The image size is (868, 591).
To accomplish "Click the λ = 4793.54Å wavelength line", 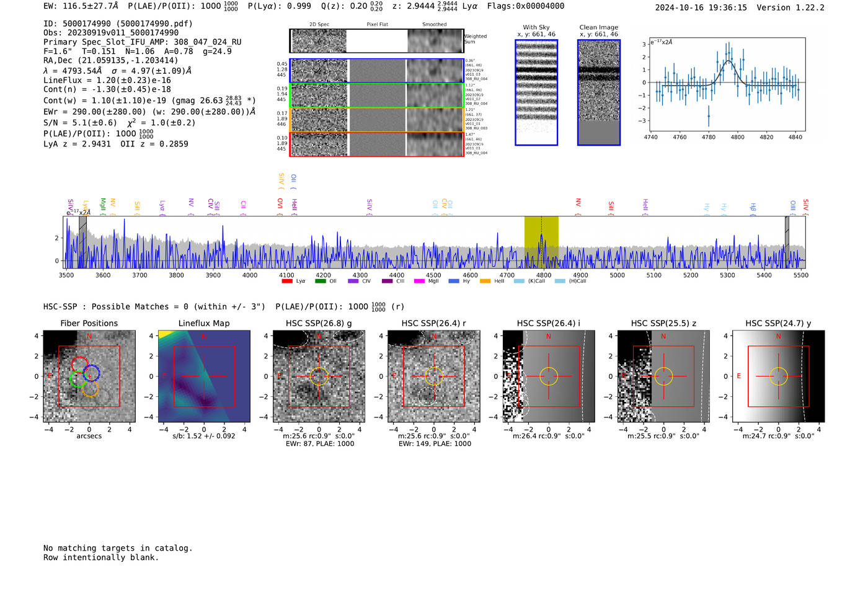I will pyautogui.click(x=117, y=71).
